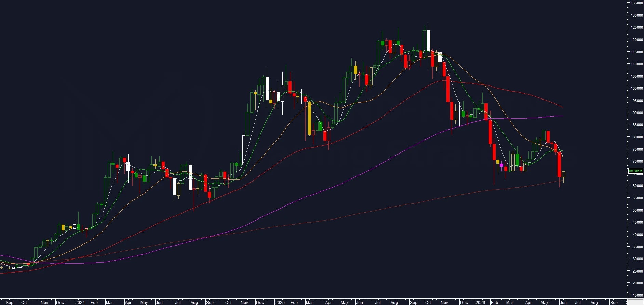Click the 15000 price axis value

[638, 295]
